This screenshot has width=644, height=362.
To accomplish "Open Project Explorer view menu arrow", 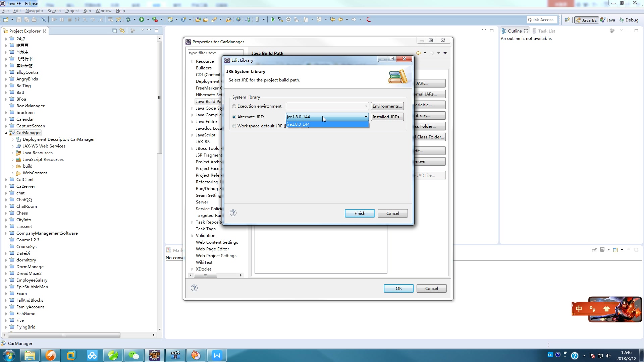I will coord(142,30).
